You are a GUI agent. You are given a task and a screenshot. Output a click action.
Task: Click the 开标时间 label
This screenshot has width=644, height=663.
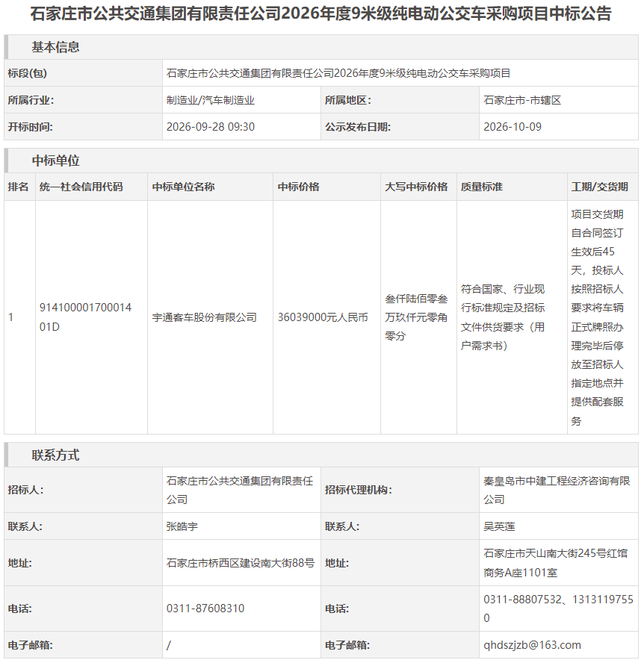31,127
